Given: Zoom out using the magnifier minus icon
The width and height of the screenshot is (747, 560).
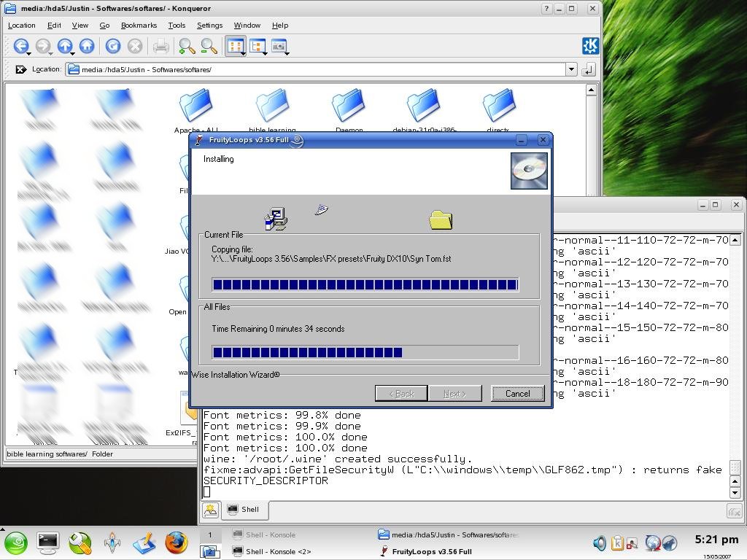Looking at the screenshot, I should (x=209, y=46).
